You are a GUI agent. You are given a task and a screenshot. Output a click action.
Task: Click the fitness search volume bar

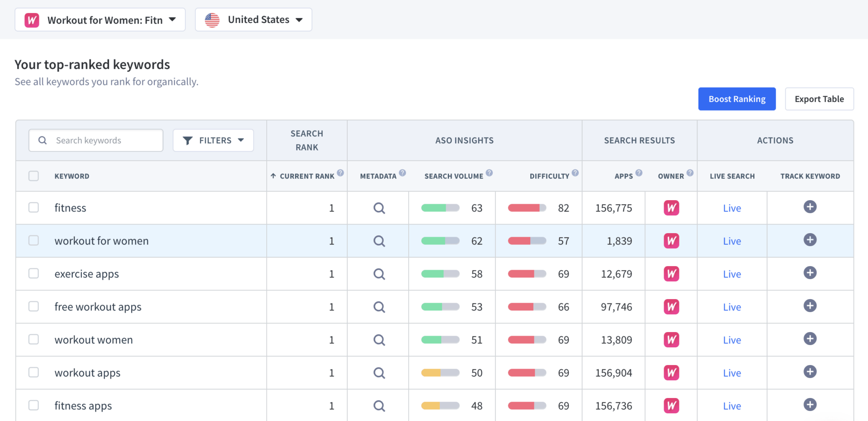click(x=440, y=208)
